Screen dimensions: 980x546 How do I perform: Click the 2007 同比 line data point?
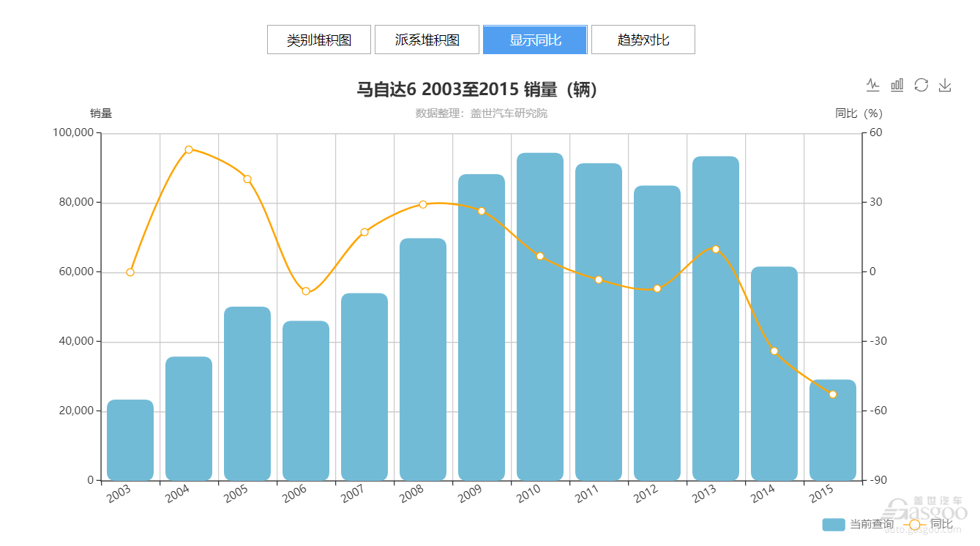pos(364,232)
